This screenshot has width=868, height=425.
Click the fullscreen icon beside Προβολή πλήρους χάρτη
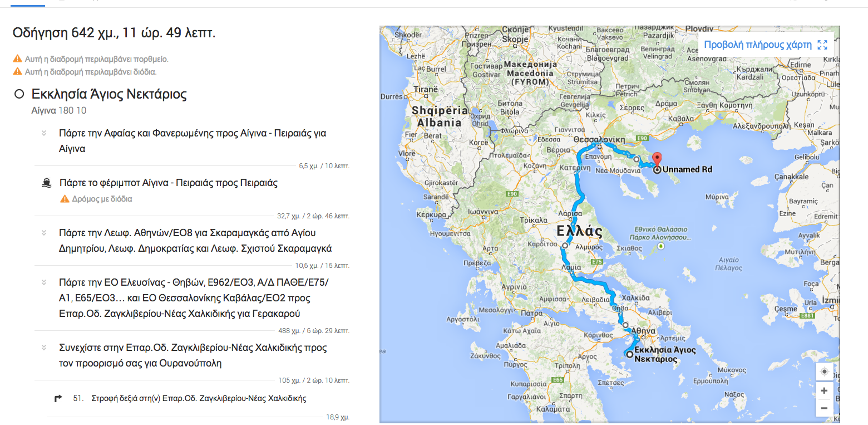(x=822, y=45)
